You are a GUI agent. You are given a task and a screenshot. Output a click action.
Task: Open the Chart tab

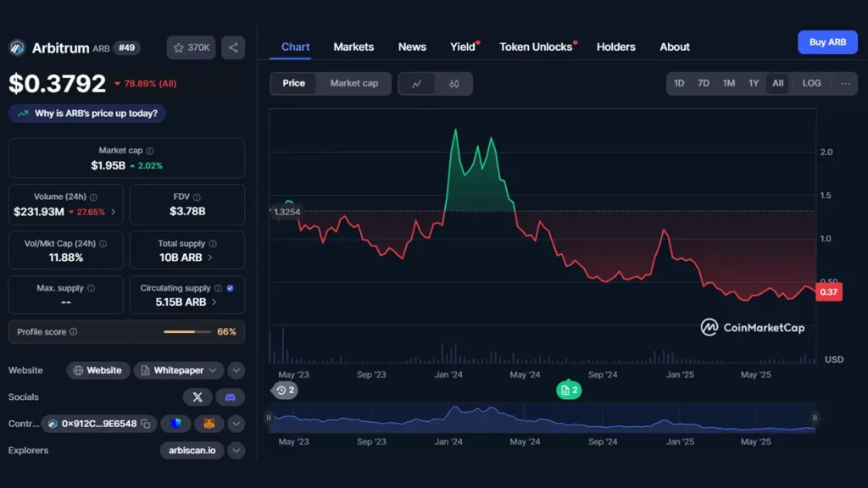point(295,47)
